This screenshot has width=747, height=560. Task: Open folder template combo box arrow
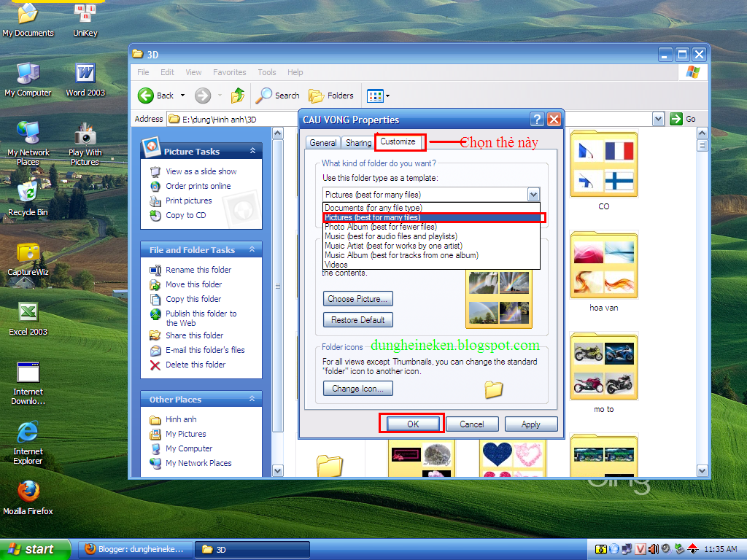(533, 194)
